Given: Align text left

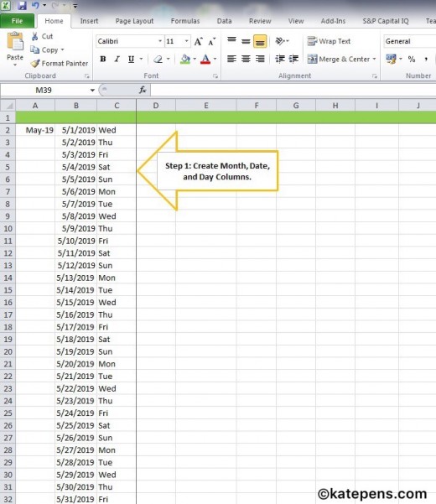Looking at the screenshot, I should click(231, 60).
